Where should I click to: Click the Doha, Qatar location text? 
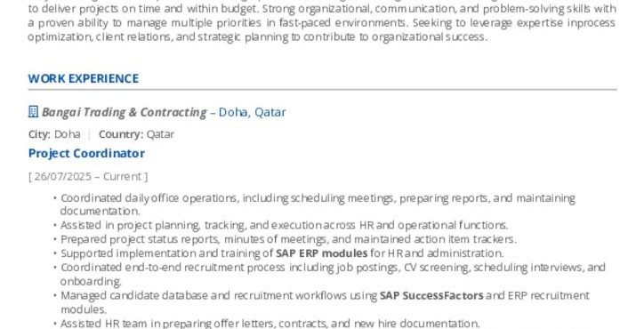click(x=253, y=112)
